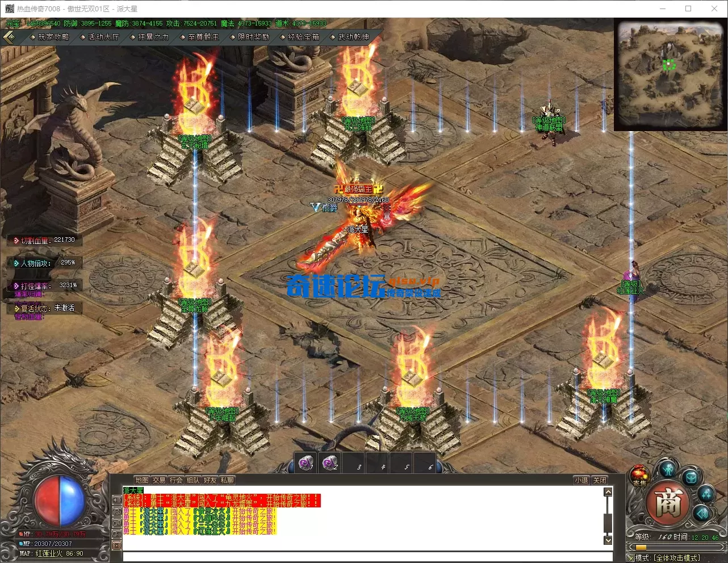Screen dimensions: 728x563
Task: Click the 红莲业火 NPC near the blue beam
Action: (x=631, y=282)
